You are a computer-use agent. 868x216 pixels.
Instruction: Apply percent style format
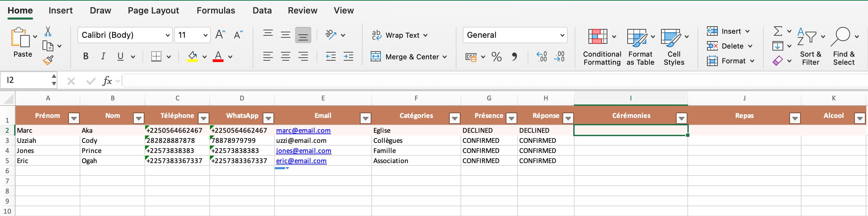(x=496, y=57)
